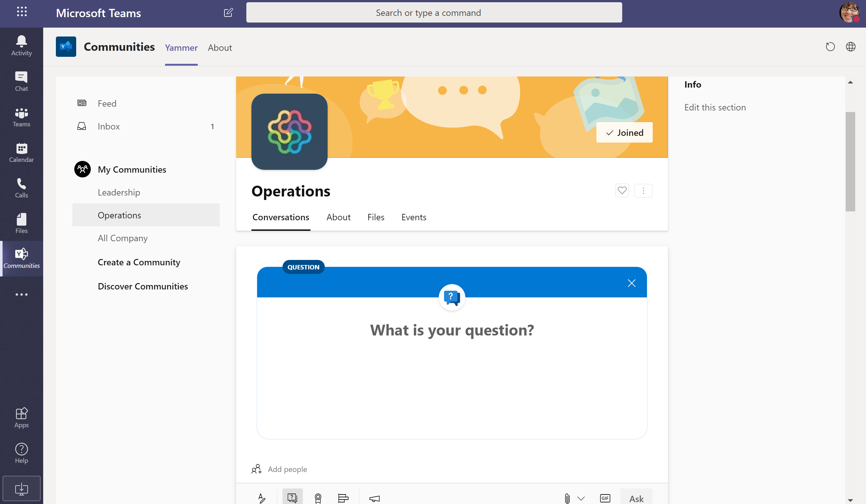Favorite the Operations community with the heart
This screenshot has height=504, width=866.
pyautogui.click(x=622, y=191)
